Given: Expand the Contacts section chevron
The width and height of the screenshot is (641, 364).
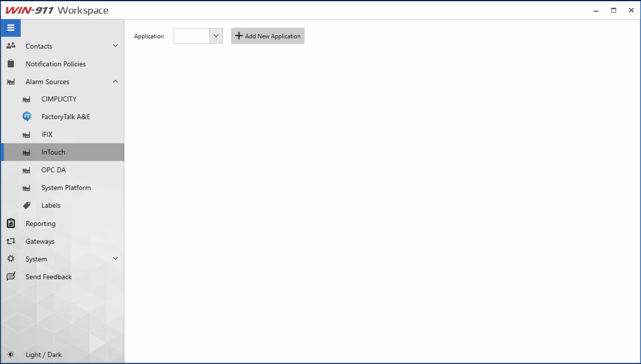Looking at the screenshot, I should (116, 46).
